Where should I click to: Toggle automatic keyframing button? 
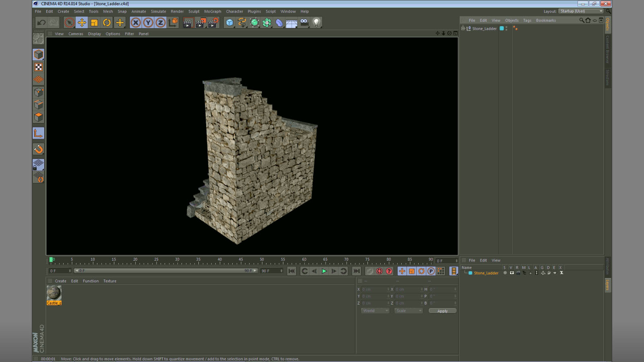pyautogui.click(x=379, y=271)
